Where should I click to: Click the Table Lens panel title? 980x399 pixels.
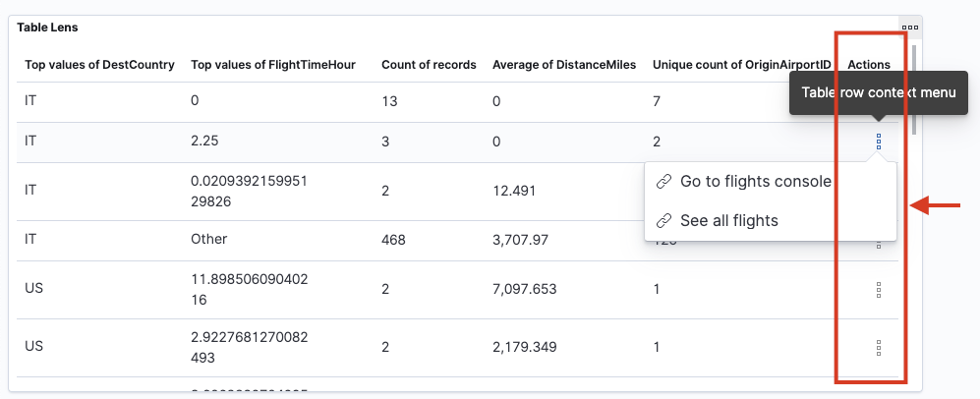click(x=47, y=28)
